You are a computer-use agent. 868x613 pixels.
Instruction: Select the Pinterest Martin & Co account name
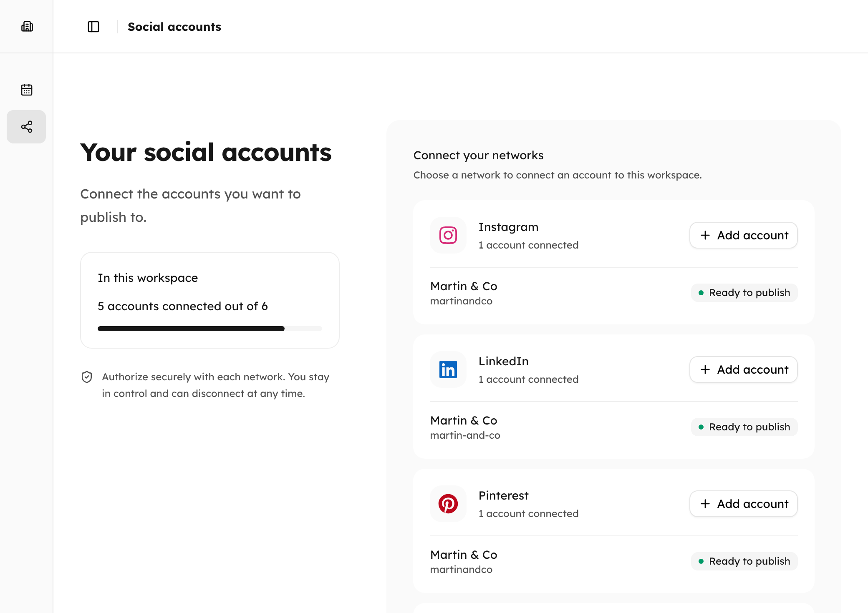464,555
